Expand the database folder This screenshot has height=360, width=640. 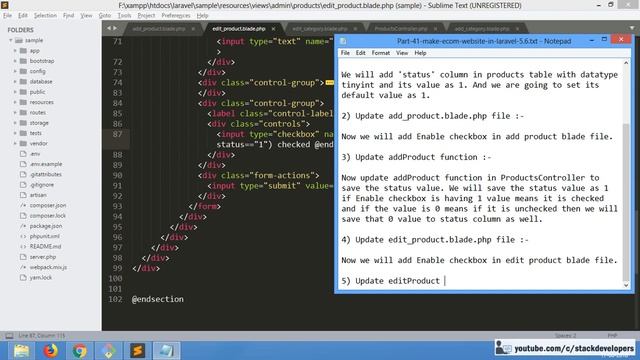coord(15,82)
